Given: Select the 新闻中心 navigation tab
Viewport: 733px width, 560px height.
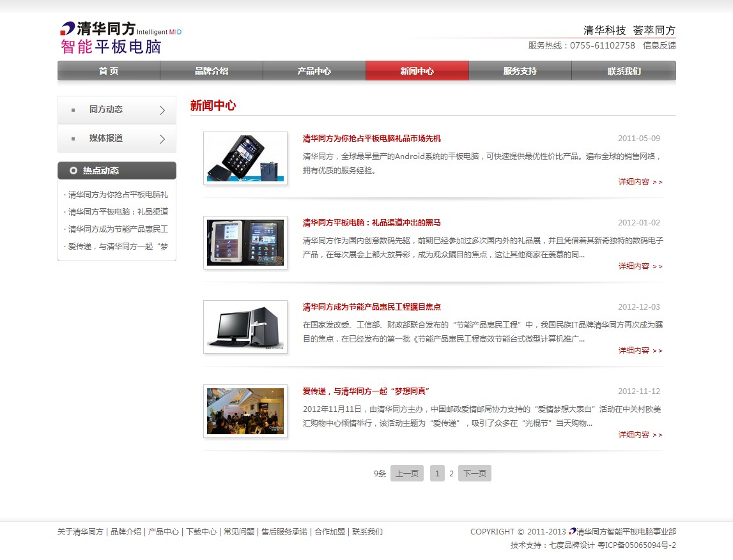Looking at the screenshot, I should (x=417, y=71).
